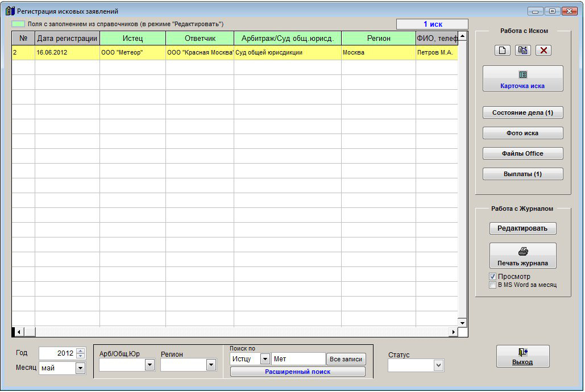Open Фото иска
The height and width of the screenshot is (392, 585).
tap(522, 133)
